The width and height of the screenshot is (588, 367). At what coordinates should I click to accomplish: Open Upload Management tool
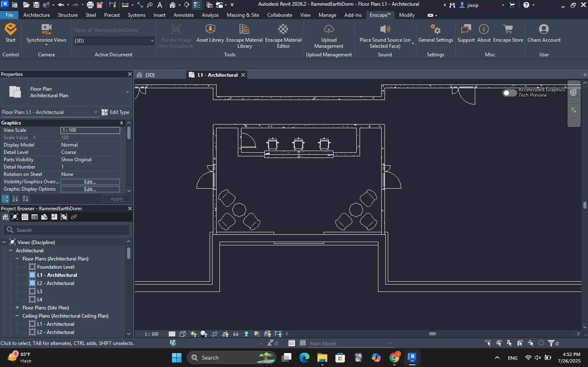coord(329,36)
